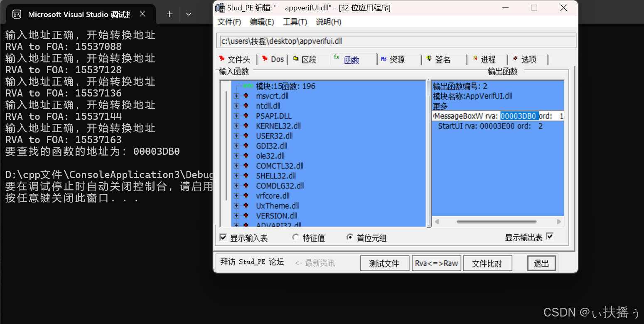Viewport: 644px width, 324px height.
Task: Expand the ntdll.dll tree node
Action: (x=236, y=106)
